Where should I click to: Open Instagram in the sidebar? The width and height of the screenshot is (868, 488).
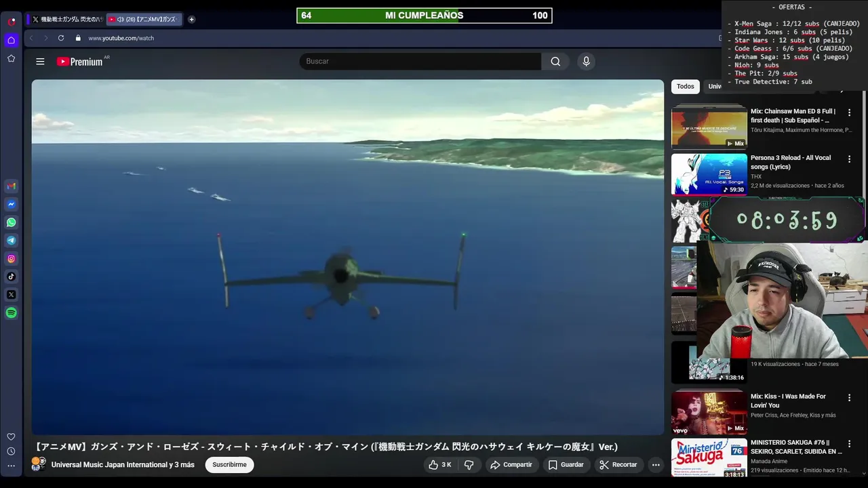[x=12, y=258]
